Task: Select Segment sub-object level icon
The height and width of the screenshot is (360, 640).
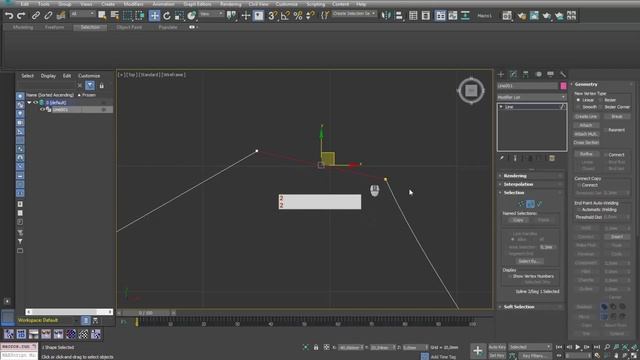Action: point(530,203)
